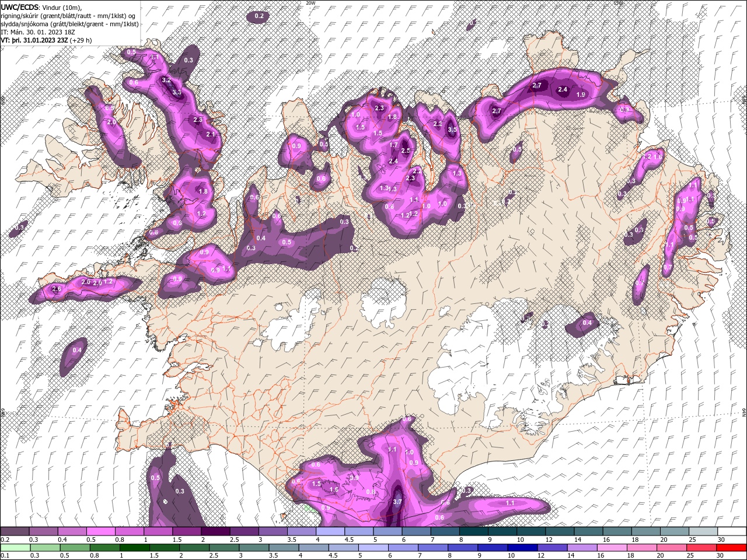
Task: Click the '(+29 h)' forecast offset text
Action: click(81, 40)
